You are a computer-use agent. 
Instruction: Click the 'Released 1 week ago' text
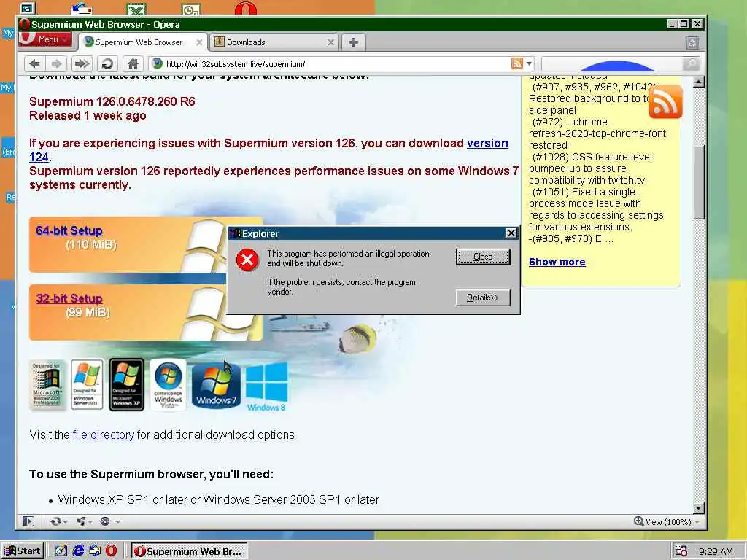88,115
